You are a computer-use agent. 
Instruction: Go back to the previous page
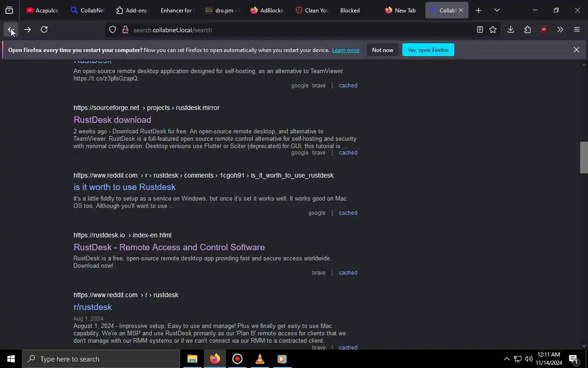(11, 30)
